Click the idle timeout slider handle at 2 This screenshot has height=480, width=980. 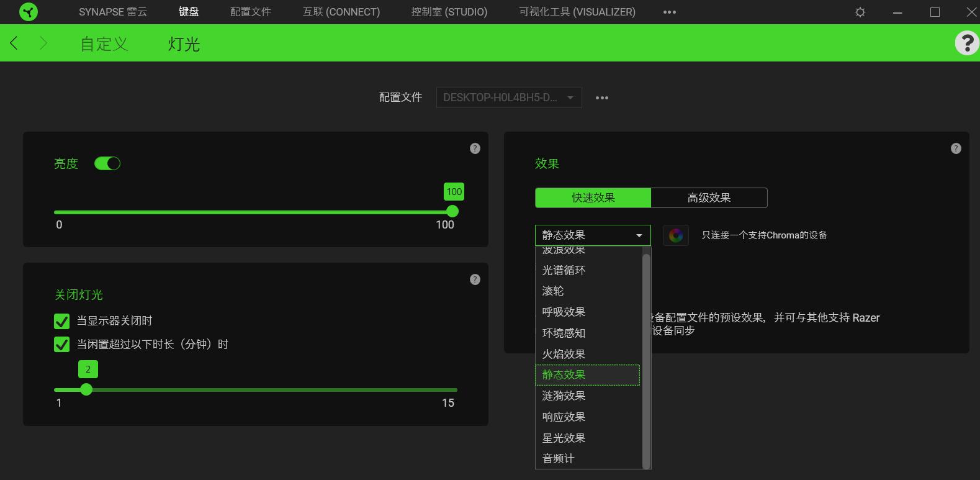pos(86,389)
